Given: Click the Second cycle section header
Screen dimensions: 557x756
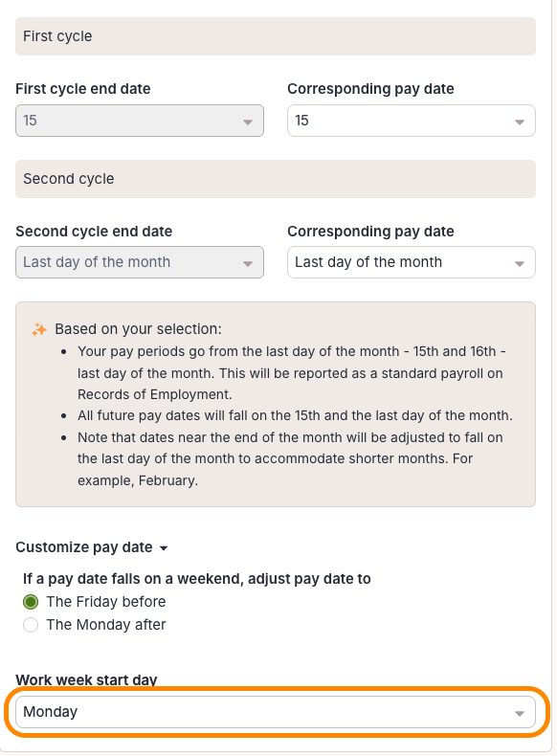Looking at the screenshot, I should point(276,179).
